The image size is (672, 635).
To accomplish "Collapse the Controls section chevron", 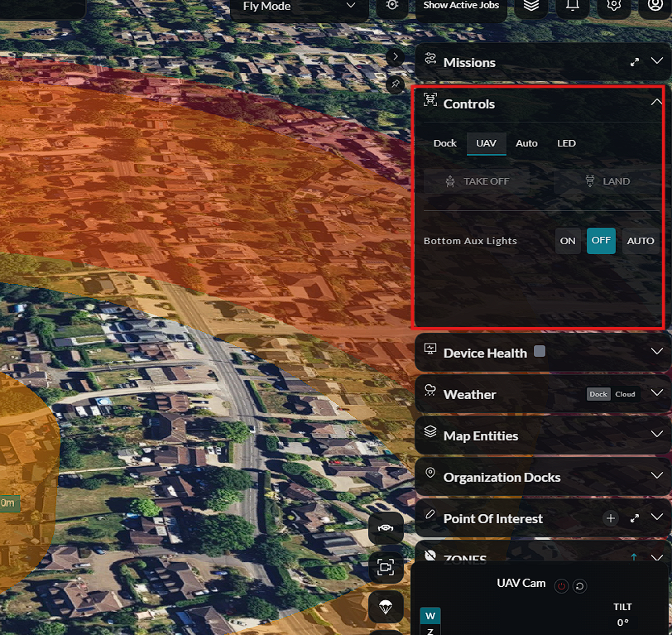I will (656, 102).
